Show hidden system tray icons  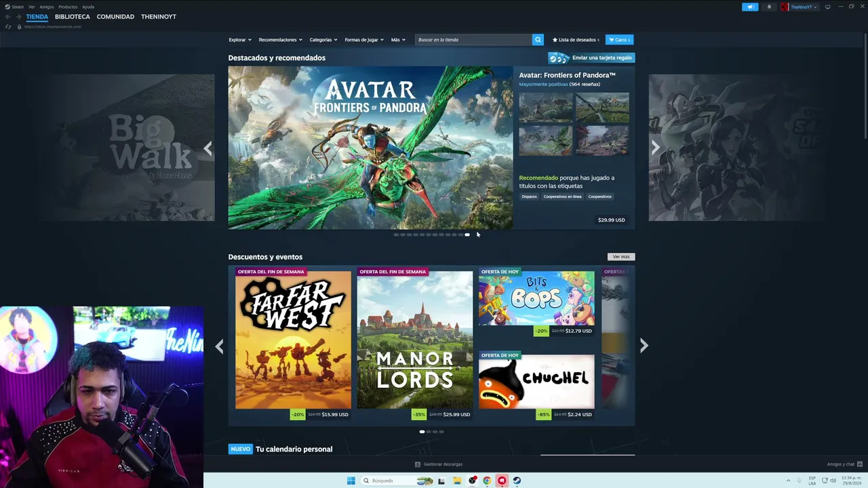(x=788, y=481)
